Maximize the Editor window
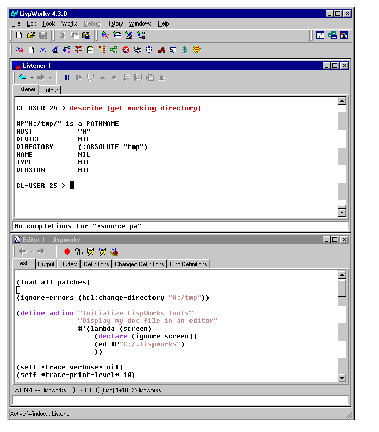Viewport: 379px width, 432px height. point(335,239)
